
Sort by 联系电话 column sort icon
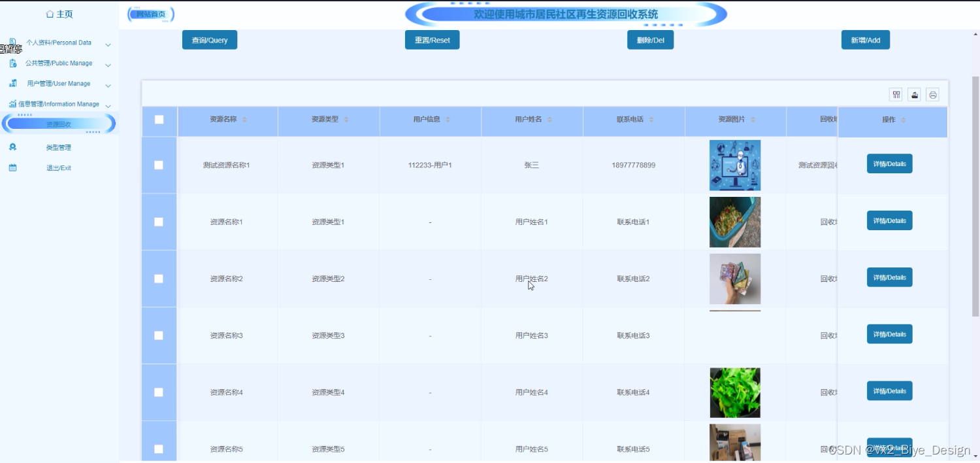651,120
